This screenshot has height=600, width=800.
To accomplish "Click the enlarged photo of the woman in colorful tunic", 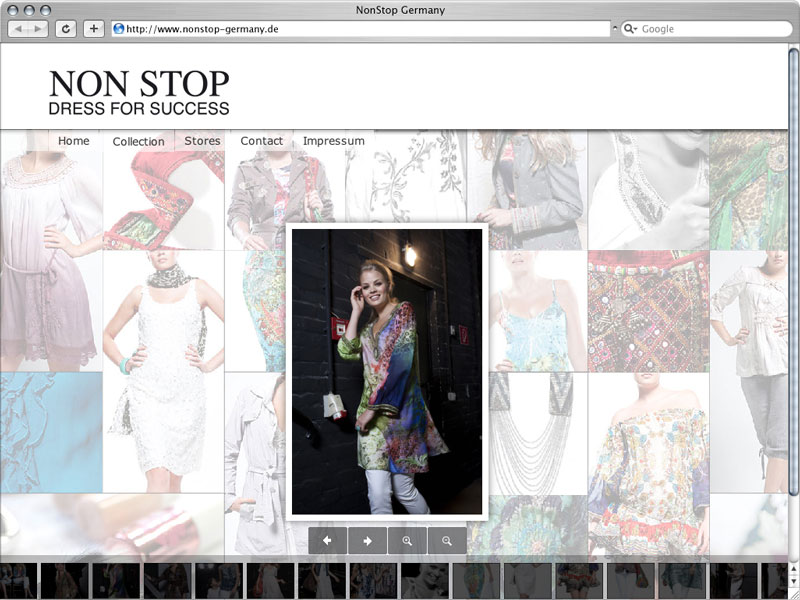I will [387, 371].
